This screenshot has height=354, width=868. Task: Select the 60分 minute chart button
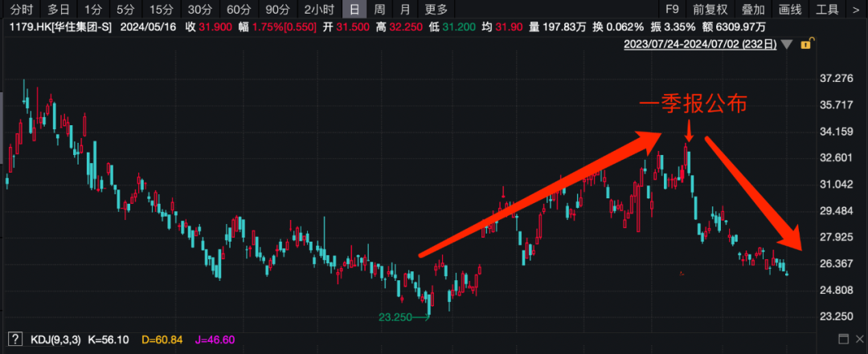(239, 10)
